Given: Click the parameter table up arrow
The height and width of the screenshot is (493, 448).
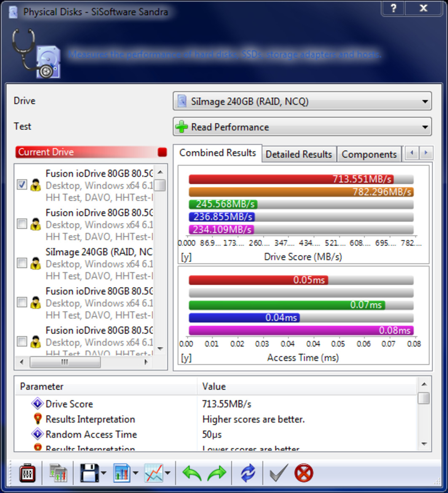Looking at the screenshot, I should pos(424,384).
